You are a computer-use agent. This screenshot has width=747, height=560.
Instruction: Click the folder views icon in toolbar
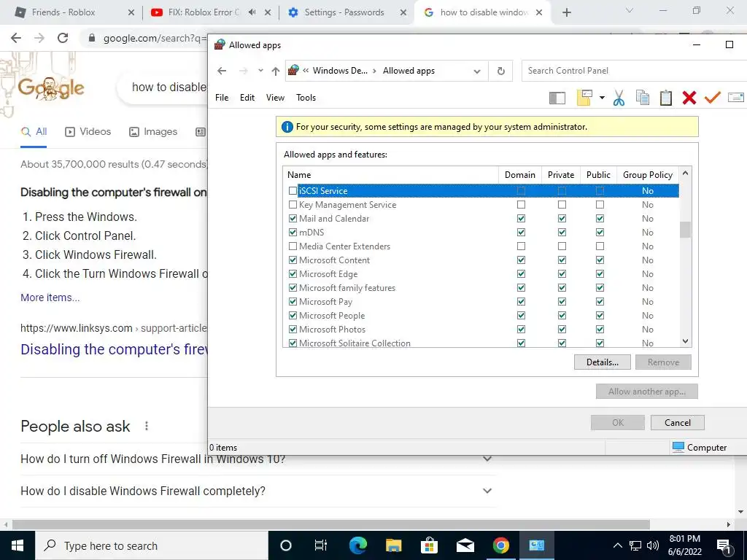point(584,98)
